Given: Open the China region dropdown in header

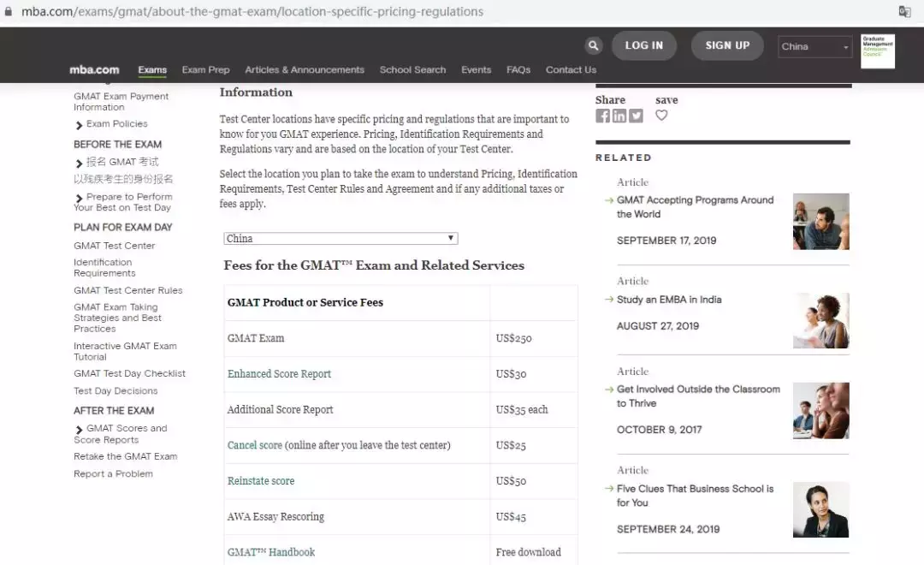Looking at the screenshot, I should 814,46.
